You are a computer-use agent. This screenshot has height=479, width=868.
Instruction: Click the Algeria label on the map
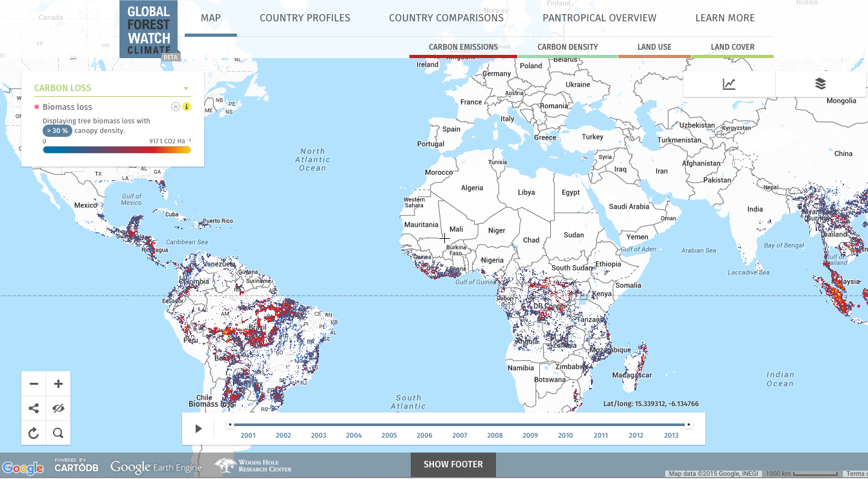472,188
